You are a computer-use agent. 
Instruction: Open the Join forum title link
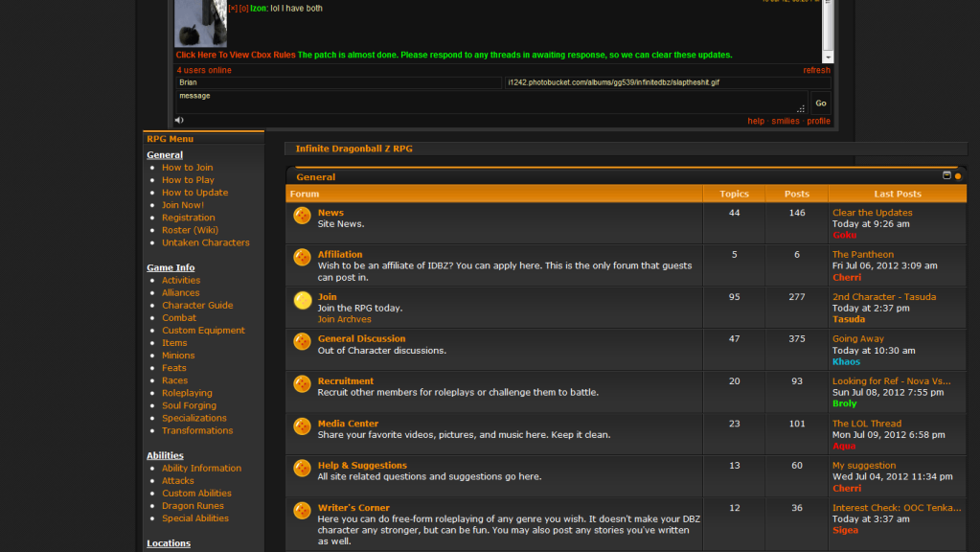click(x=327, y=297)
